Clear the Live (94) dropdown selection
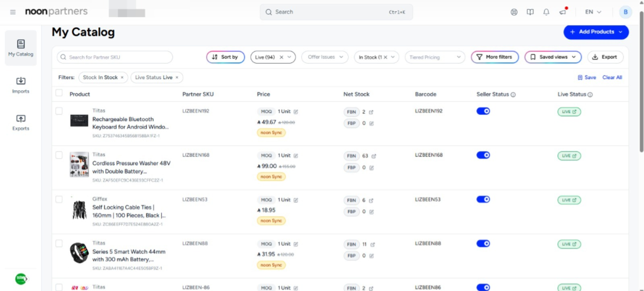Screen dimensions: 644x291 (x=281, y=57)
